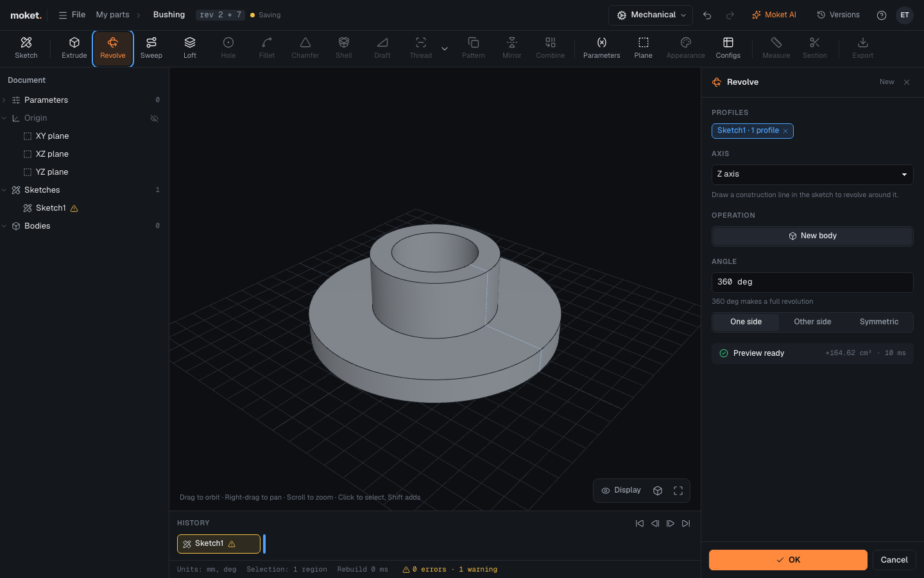924x578 pixels.
Task: Choose the Loft tool
Action: [x=190, y=48]
